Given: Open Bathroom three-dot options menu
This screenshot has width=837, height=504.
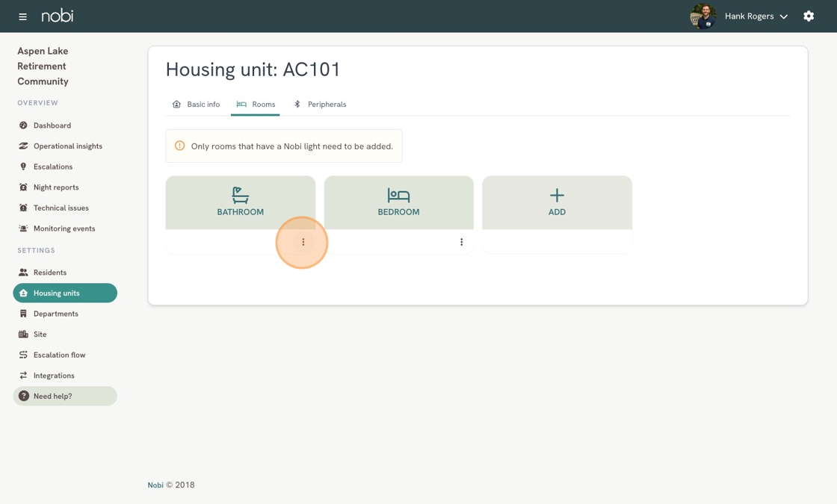Looking at the screenshot, I should (303, 242).
